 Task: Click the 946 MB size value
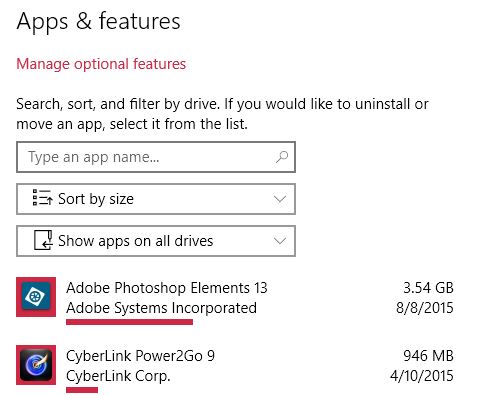pyautogui.click(x=428, y=356)
